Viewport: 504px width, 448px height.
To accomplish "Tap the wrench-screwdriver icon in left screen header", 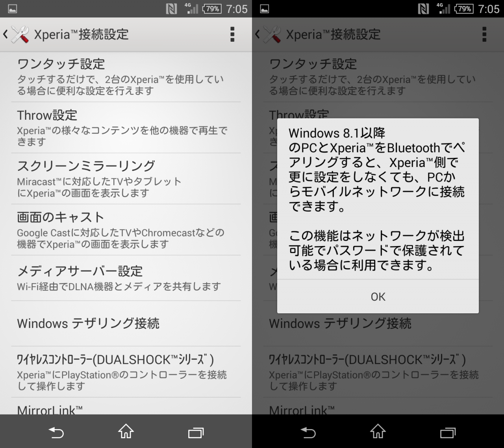I will [x=20, y=34].
